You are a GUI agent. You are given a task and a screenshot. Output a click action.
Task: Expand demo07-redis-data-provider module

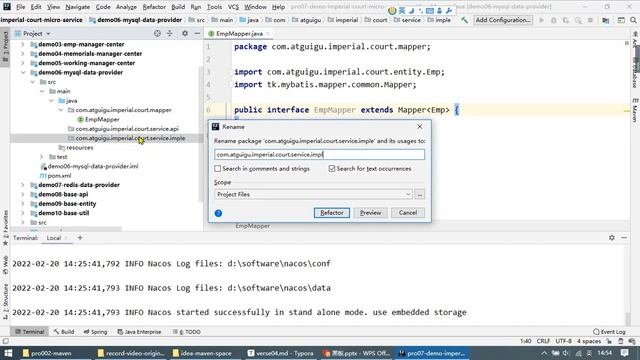pos(23,185)
